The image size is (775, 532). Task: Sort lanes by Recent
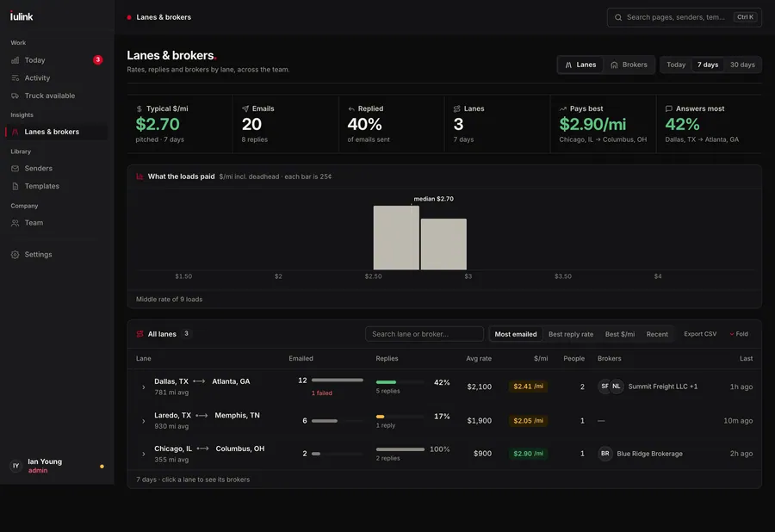657,334
